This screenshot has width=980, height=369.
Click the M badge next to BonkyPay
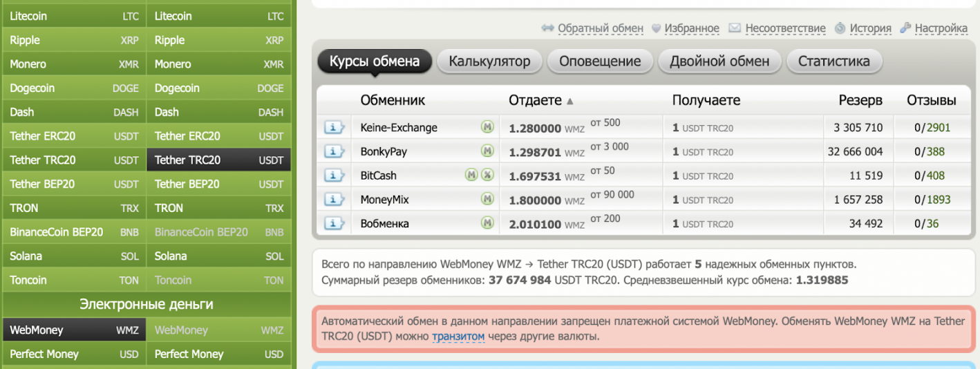coord(488,151)
